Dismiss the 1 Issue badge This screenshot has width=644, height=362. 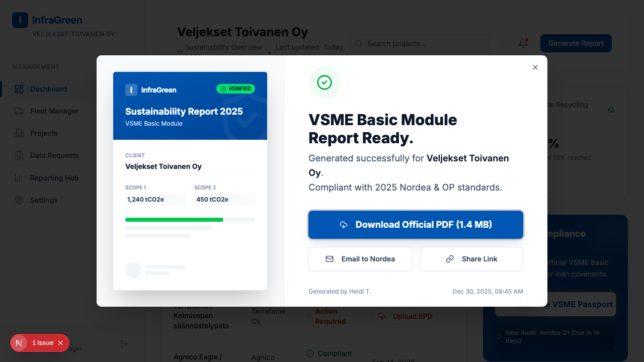click(x=60, y=343)
